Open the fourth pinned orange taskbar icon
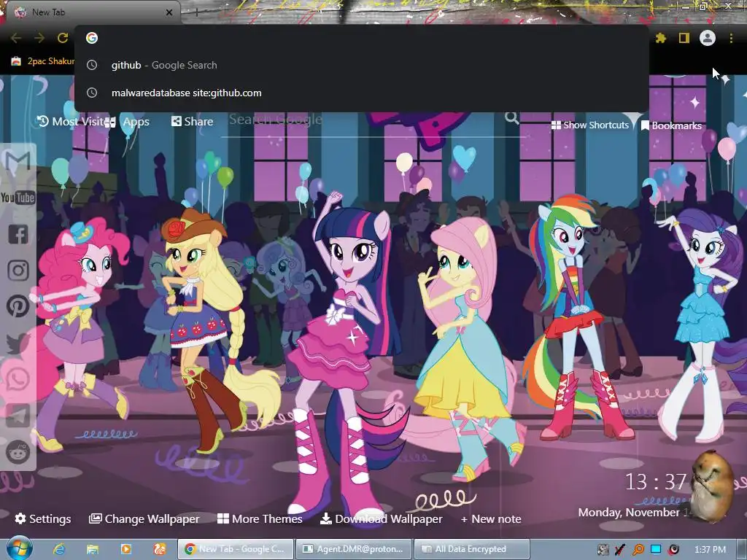The height and width of the screenshot is (560, 747). (160, 549)
